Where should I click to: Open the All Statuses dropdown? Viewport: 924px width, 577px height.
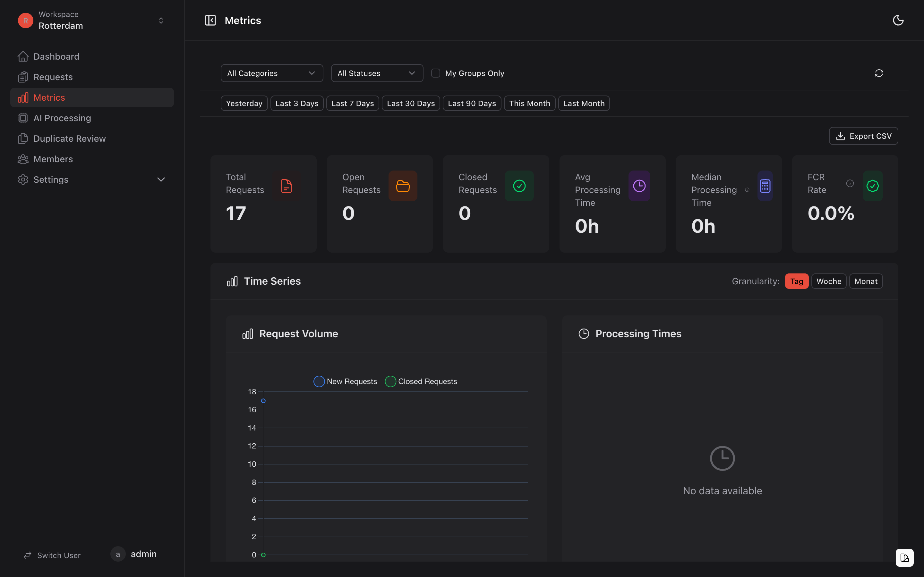point(377,73)
